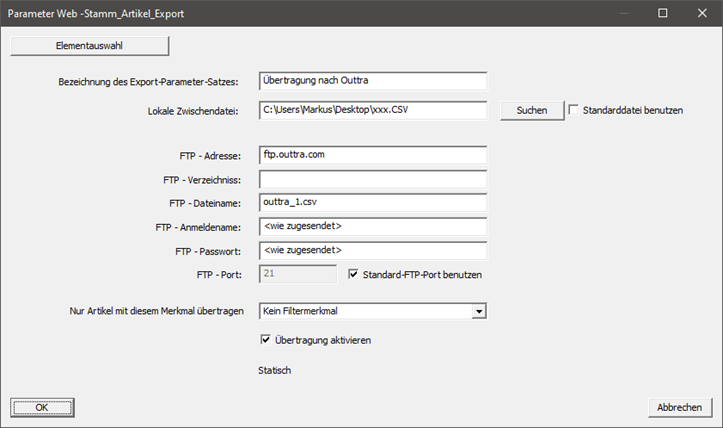Image resolution: width=723 pixels, height=428 pixels.
Task: Click into the Lokale Zwischendatei path field
Action: [373, 110]
